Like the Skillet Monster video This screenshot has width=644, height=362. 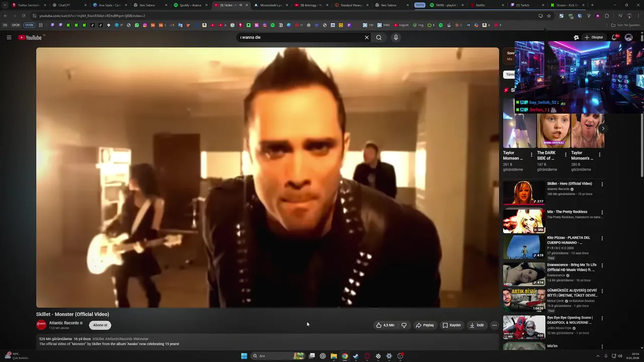[x=385, y=325]
